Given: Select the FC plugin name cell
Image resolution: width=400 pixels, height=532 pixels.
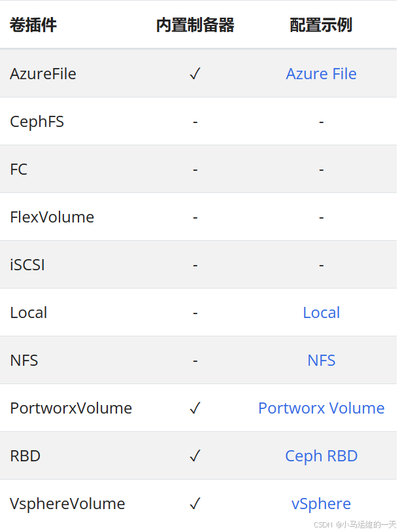Looking at the screenshot, I should click(19, 169).
